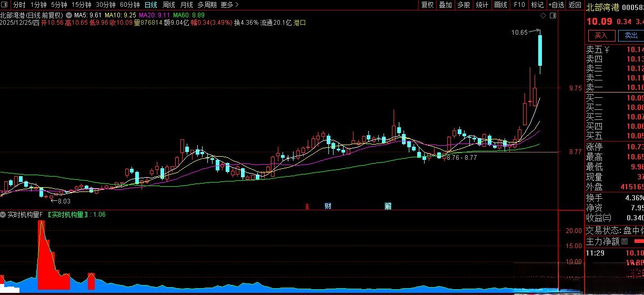644x295 pixels.
Task: Expand the 更多 periods menu
Action: pyautogui.click(x=229, y=5)
